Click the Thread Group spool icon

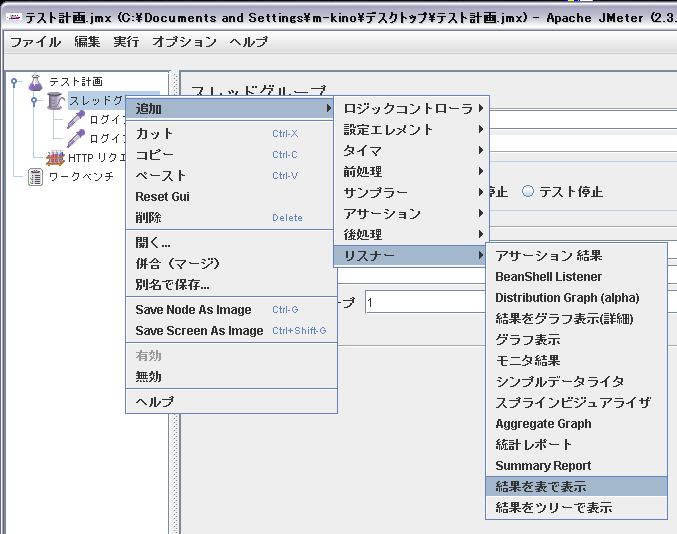click(55, 100)
